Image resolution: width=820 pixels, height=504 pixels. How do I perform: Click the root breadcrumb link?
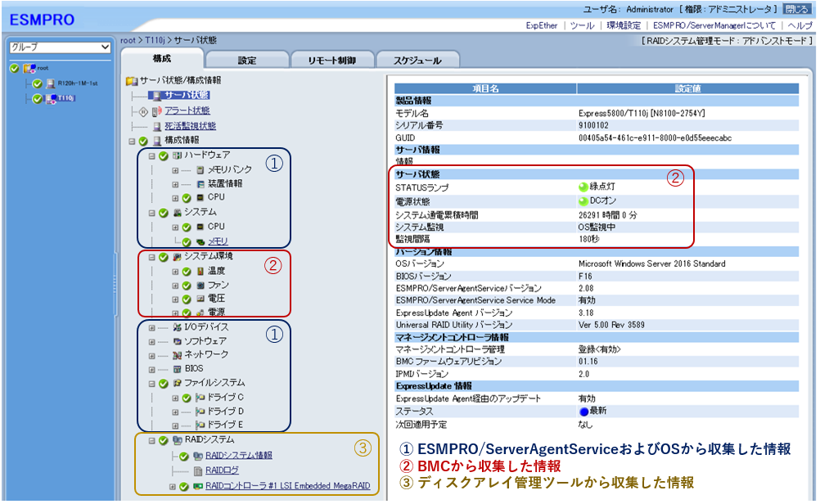127,40
